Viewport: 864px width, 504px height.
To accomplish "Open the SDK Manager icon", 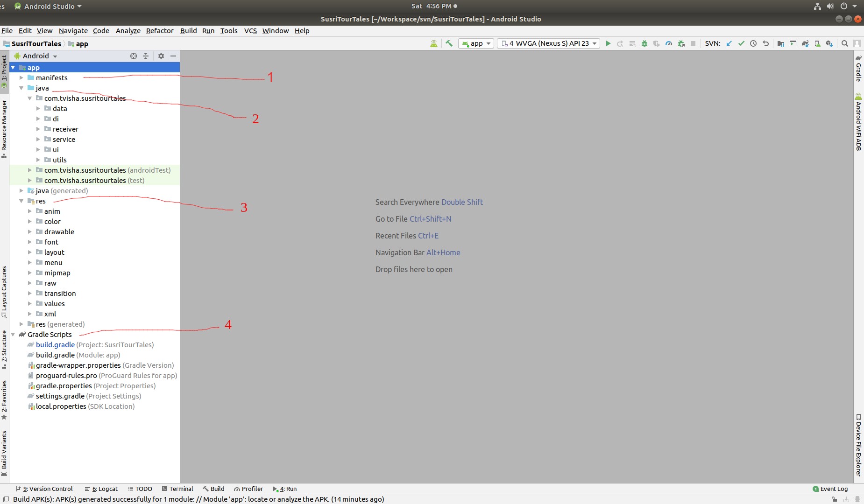I will point(829,43).
